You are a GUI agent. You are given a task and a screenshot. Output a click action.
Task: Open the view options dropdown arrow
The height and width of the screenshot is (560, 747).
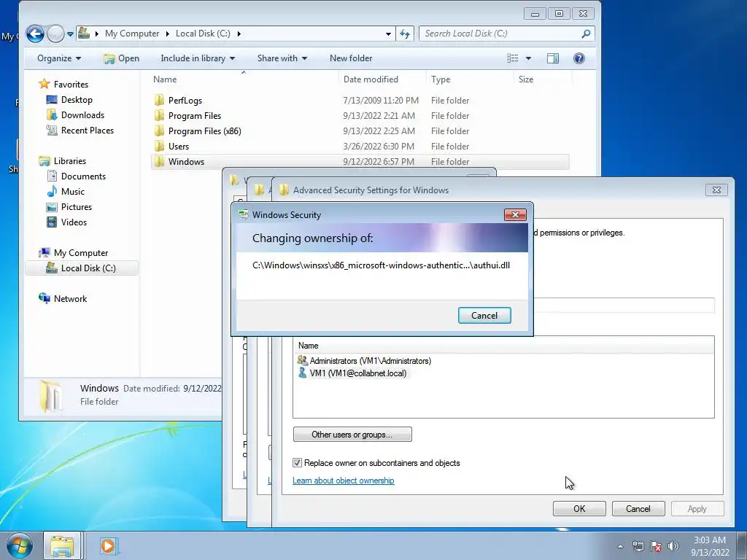[x=528, y=58]
